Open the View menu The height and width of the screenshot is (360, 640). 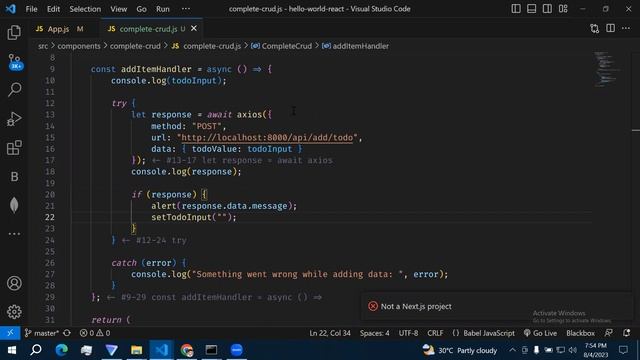118,9
